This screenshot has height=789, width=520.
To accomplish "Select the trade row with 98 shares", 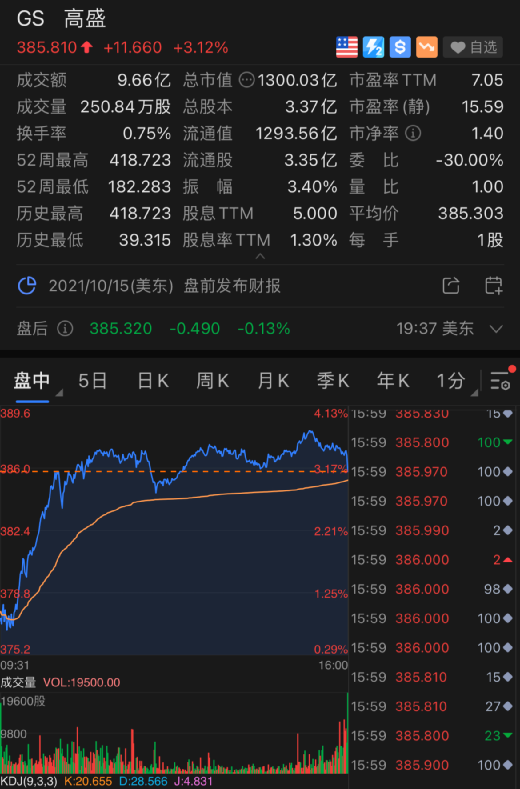I will 432,589.
